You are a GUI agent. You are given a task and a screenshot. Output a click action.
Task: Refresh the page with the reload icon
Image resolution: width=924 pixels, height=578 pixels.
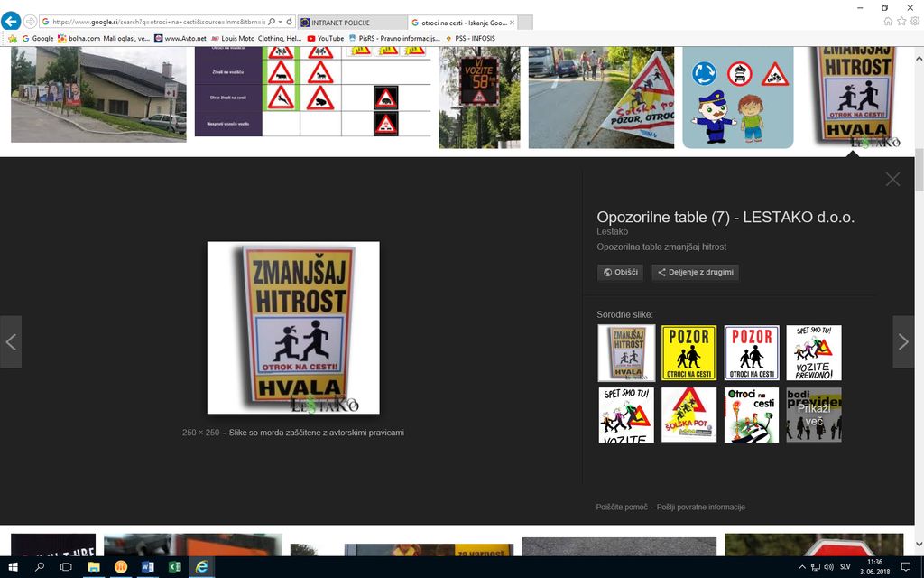[x=291, y=21]
